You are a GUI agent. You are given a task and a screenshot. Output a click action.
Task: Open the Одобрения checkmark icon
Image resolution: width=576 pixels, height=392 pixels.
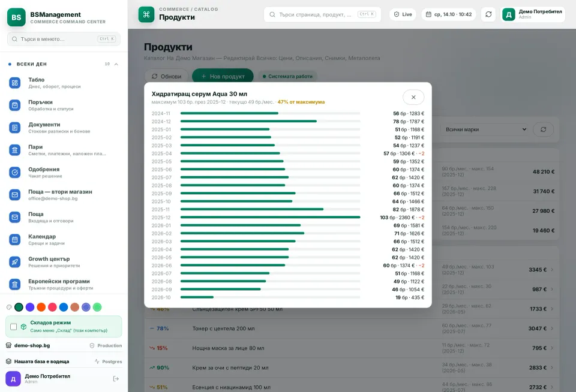14,173
